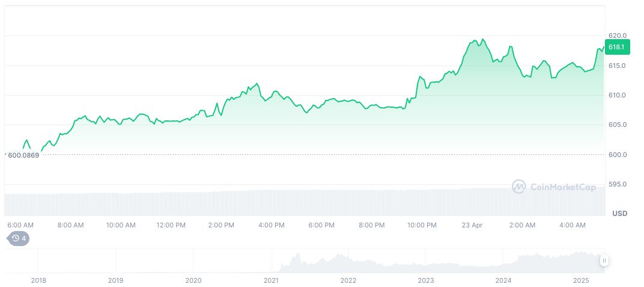
Task: Click 2025 on the overview timeline
Action: pyautogui.click(x=581, y=280)
